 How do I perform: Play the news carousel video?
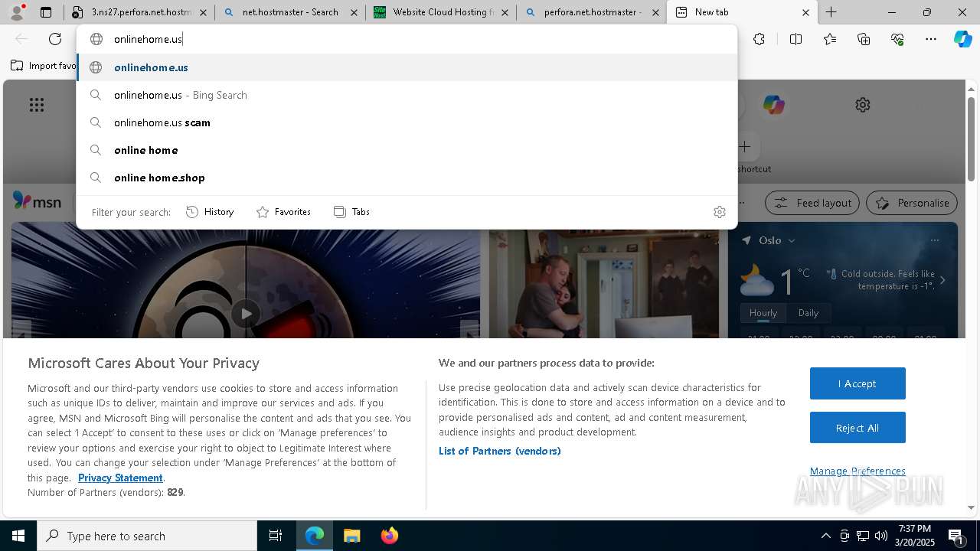(246, 314)
